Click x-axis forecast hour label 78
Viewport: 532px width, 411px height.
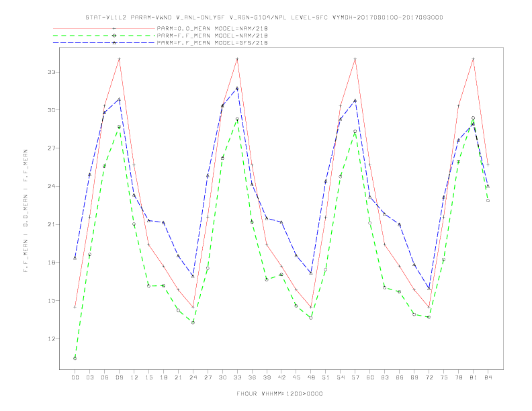coord(458,377)
